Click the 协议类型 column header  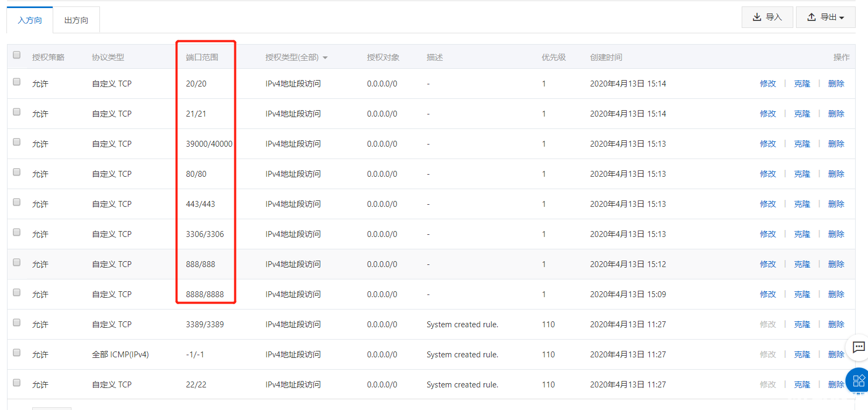pos(107,57)
